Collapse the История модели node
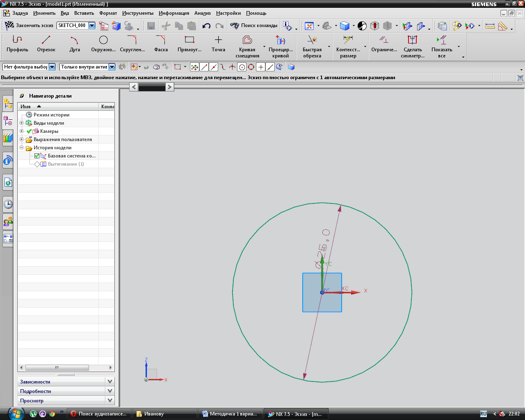 pyautogui.click(x=22, y=147)
